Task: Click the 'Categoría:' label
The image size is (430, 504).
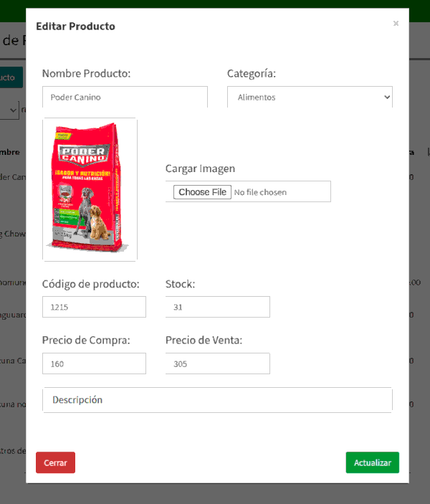Action: click(x=252, y=74)
